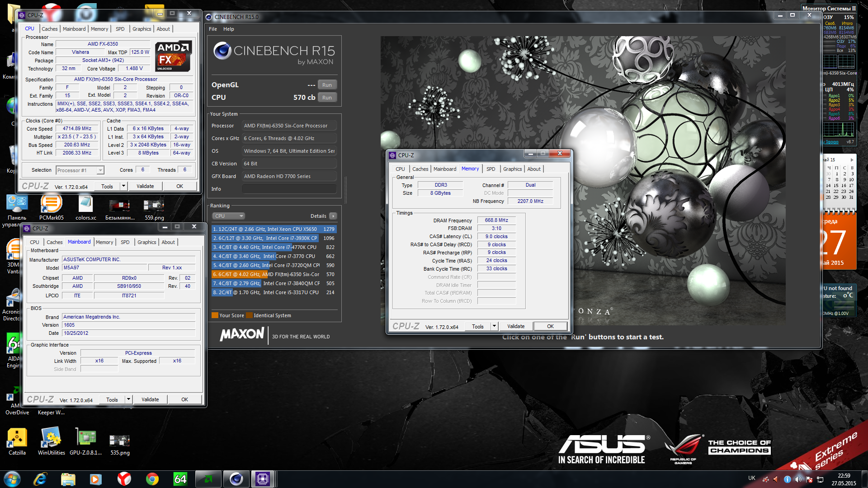This screenshot has height=488, width=868.
Task: Click Validate in top CPU-Z window
Action: [145, 186]
